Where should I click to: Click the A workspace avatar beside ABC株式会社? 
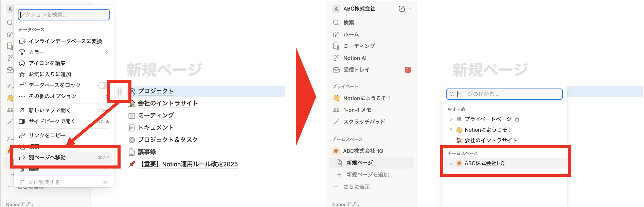[x=336, y=9]
